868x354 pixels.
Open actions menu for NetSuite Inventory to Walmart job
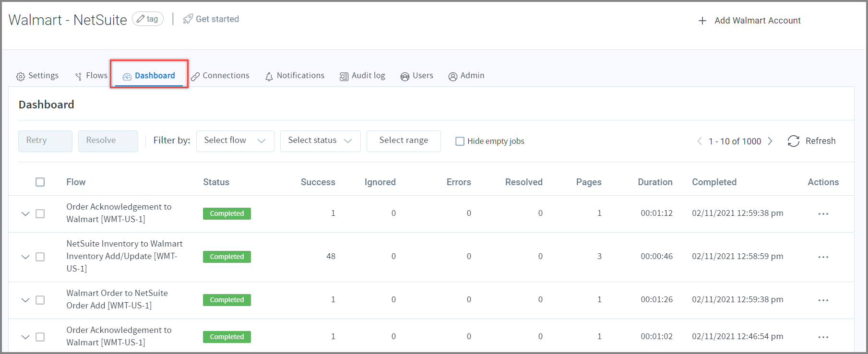coord(823,257)
